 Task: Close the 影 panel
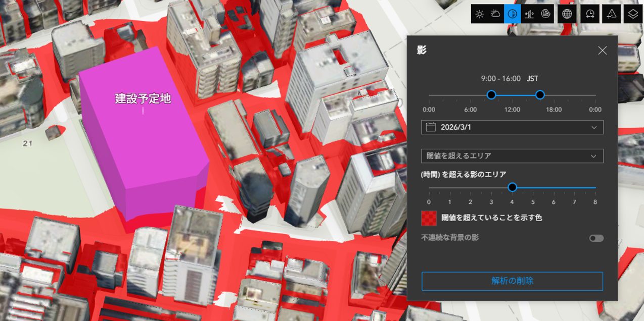602,50
